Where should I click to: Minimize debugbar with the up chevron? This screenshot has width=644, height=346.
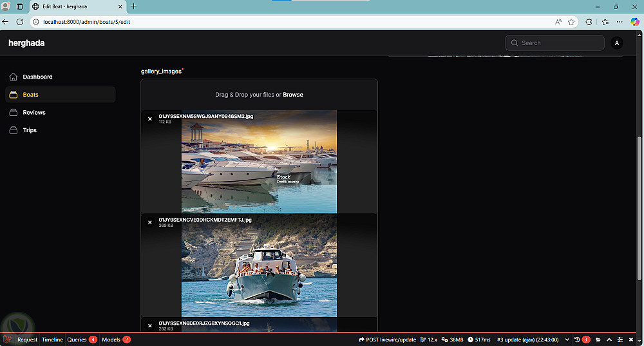pyautogui.click(x=609, y=340)
